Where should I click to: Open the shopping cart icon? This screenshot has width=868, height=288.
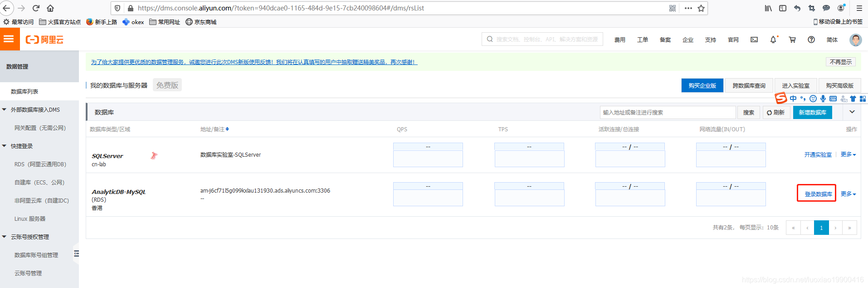(x=792, y=40)
